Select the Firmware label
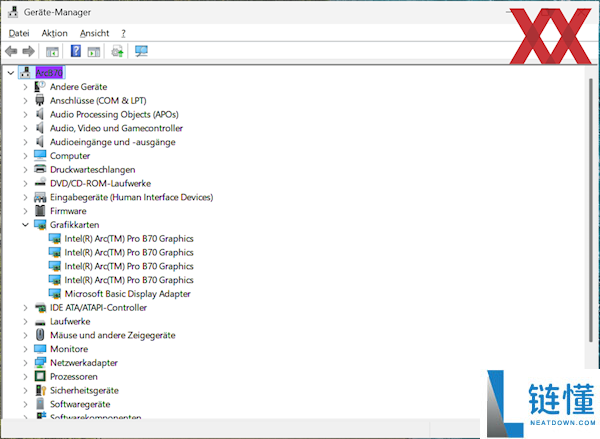This screenshot has height=439, width=600. (x=68, y=211)
